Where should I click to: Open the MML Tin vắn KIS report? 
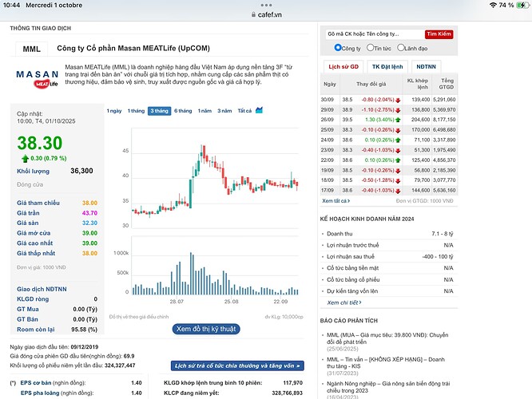(386, 363)
